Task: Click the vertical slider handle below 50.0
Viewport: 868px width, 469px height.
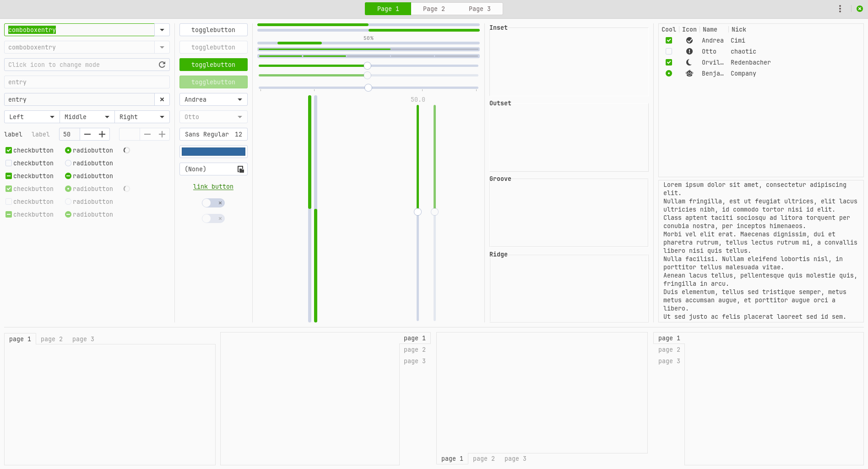Action: (x=418, y=212)
